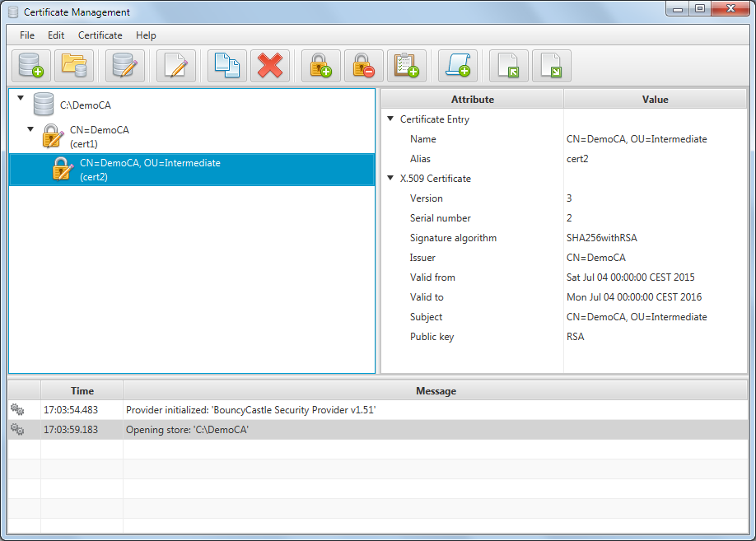Import a certificate file
This screenshot has width=756, height=541.
(x=508, y=66)
